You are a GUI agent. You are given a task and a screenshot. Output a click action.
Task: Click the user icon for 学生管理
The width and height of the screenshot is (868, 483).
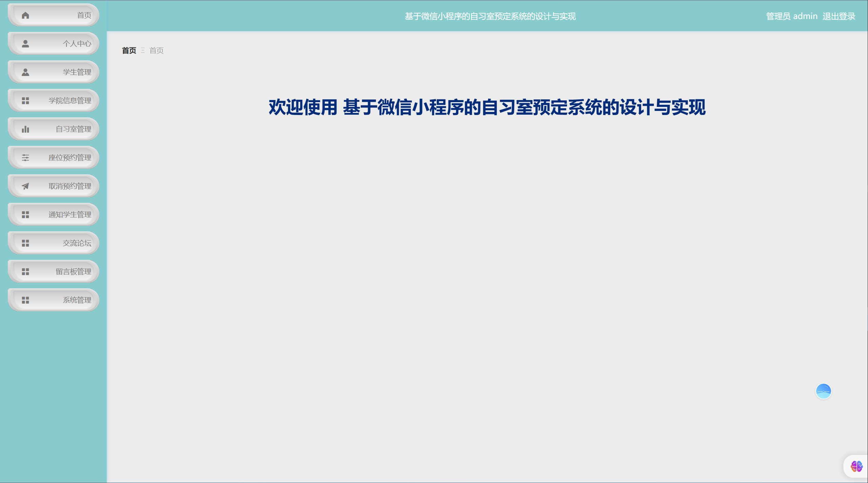[x=25, y=72]
